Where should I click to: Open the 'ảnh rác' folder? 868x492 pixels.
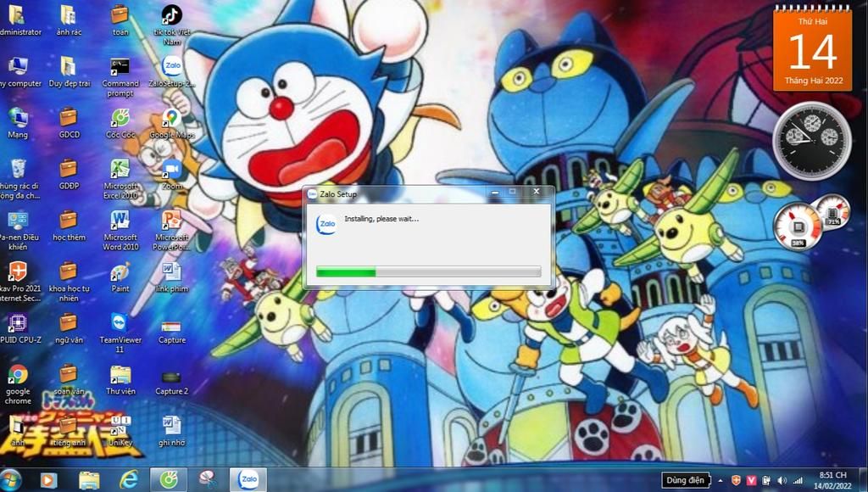69,20
